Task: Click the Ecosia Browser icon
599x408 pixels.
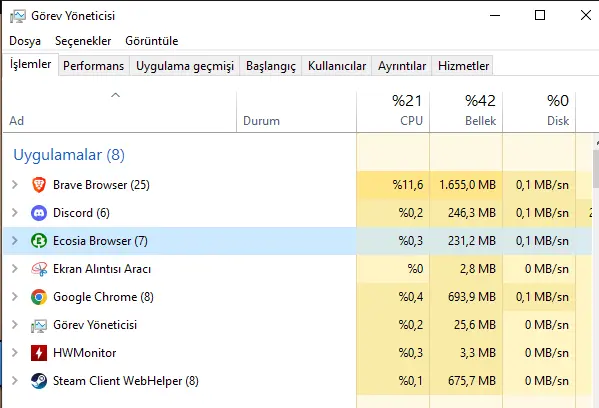Action: [39, 241]
